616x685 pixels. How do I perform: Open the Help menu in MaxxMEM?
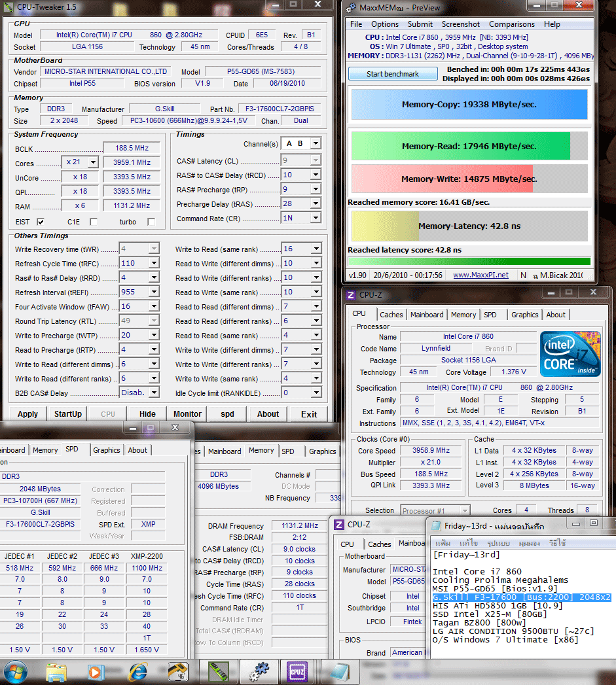pos(552,24)
